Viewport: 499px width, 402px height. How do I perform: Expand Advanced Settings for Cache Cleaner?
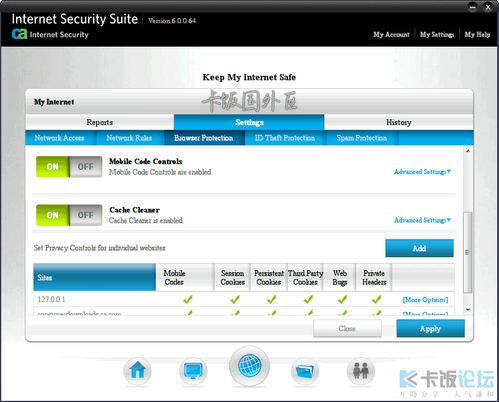pyautogui.click(x=422, y=220)
